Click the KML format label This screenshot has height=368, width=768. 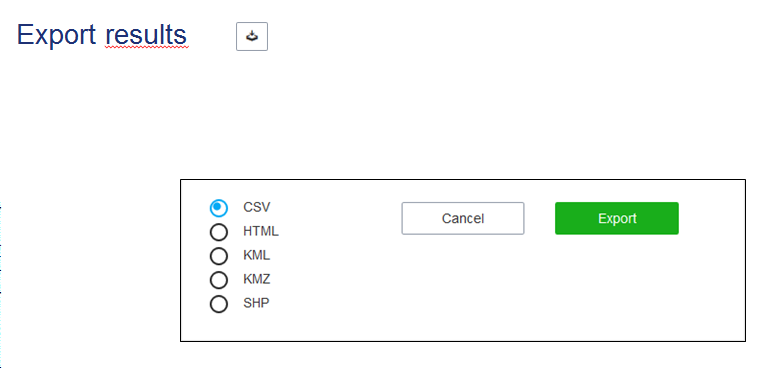(x=257, y=255)
